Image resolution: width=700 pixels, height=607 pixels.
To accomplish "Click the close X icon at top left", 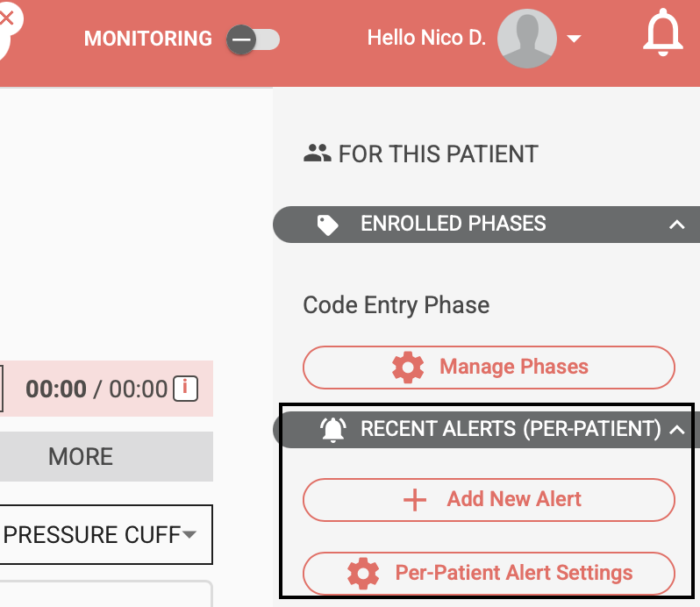I will click(7, 18).
